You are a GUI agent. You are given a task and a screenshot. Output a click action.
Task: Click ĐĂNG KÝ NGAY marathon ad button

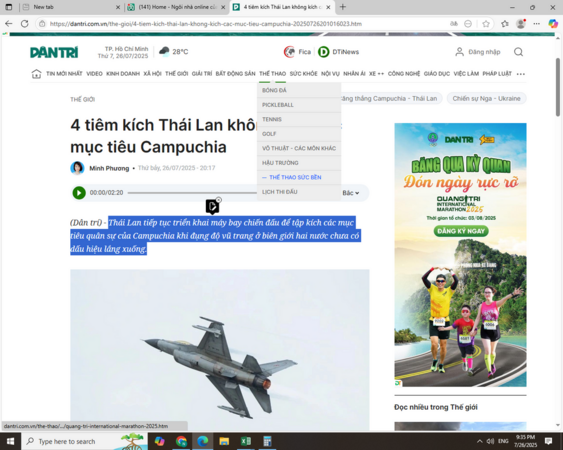pos(461,231)
